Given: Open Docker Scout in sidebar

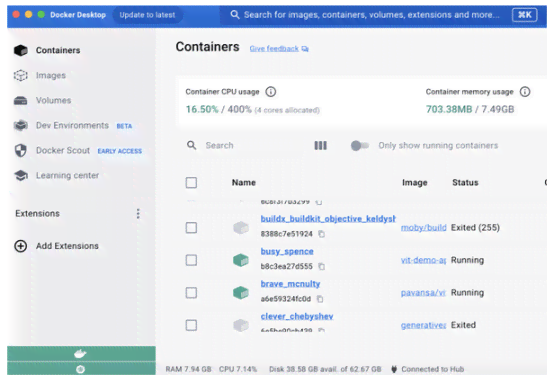Looking at the screenshot, I should pos(63,151).
